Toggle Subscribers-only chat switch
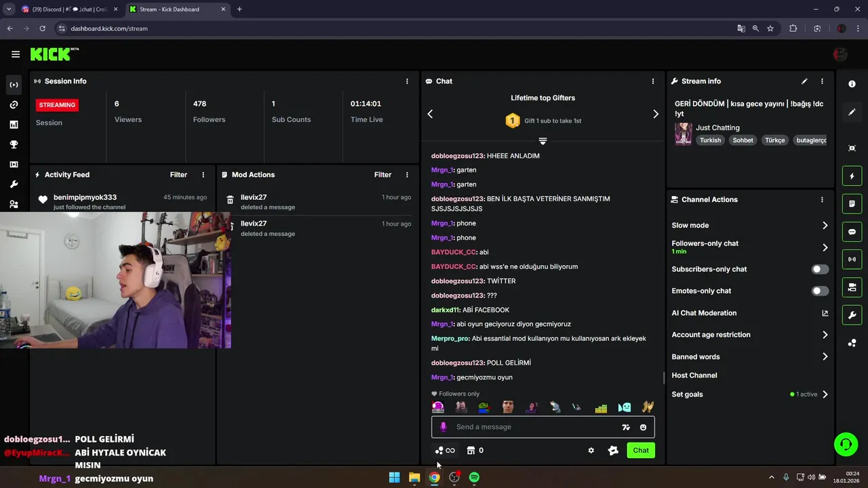The width and height of the screenshot is (868, 488). [820, 269]
